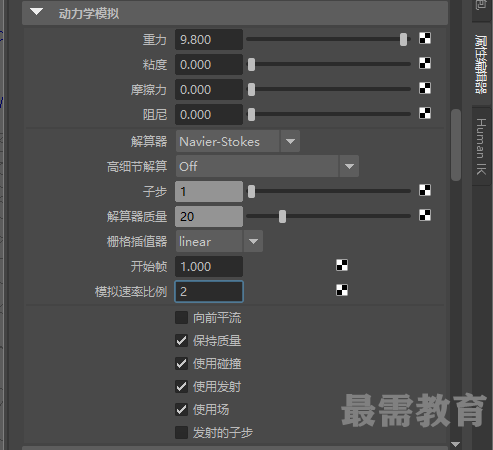This screenshot has width=493, height=450.
Task: Click the 解算器 label
Action: [149, 142]
